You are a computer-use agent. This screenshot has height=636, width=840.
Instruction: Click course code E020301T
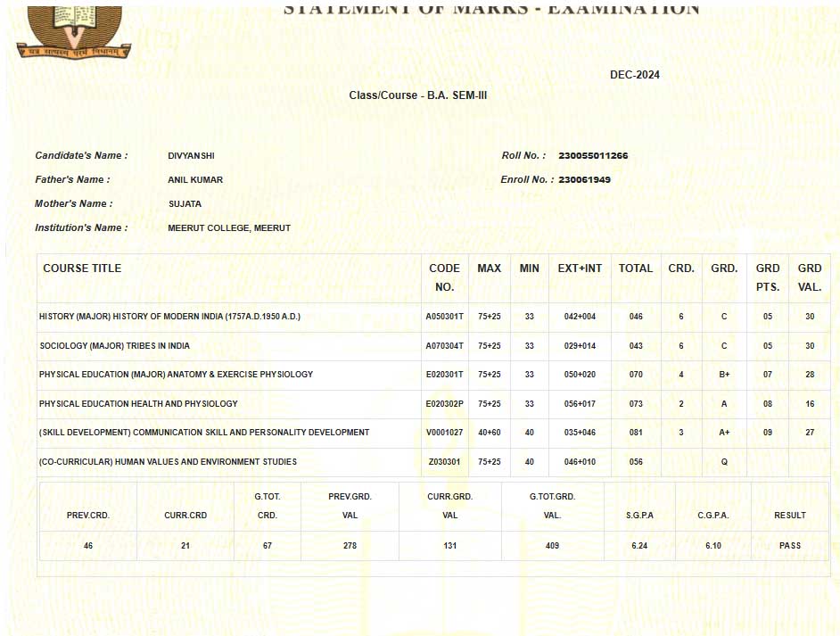[x=445, y=375]
